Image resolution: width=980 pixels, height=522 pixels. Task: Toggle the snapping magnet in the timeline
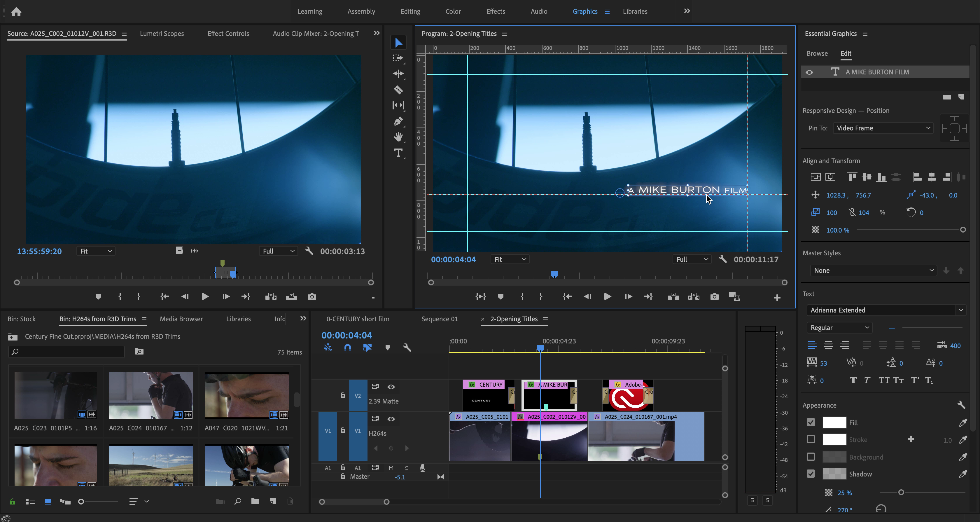pyautogui.click(x=347, y=347)
